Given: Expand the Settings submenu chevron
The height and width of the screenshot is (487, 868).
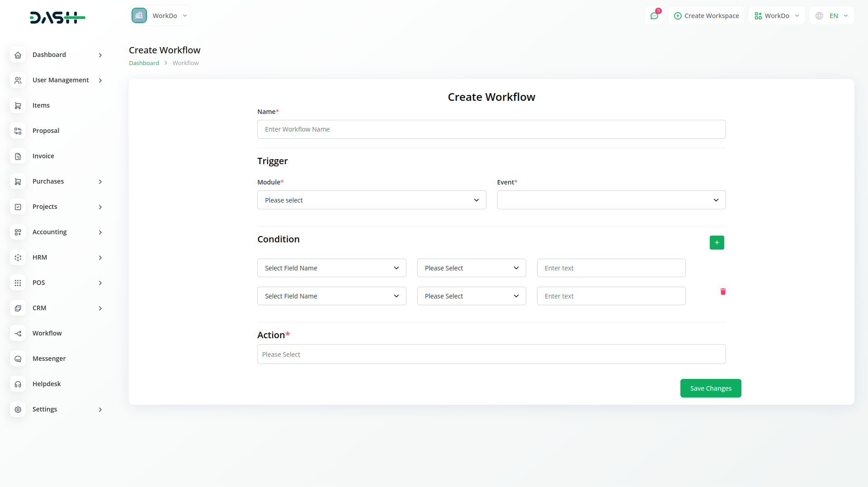Looking at the screenshot, I should click(x=100, y=410).
